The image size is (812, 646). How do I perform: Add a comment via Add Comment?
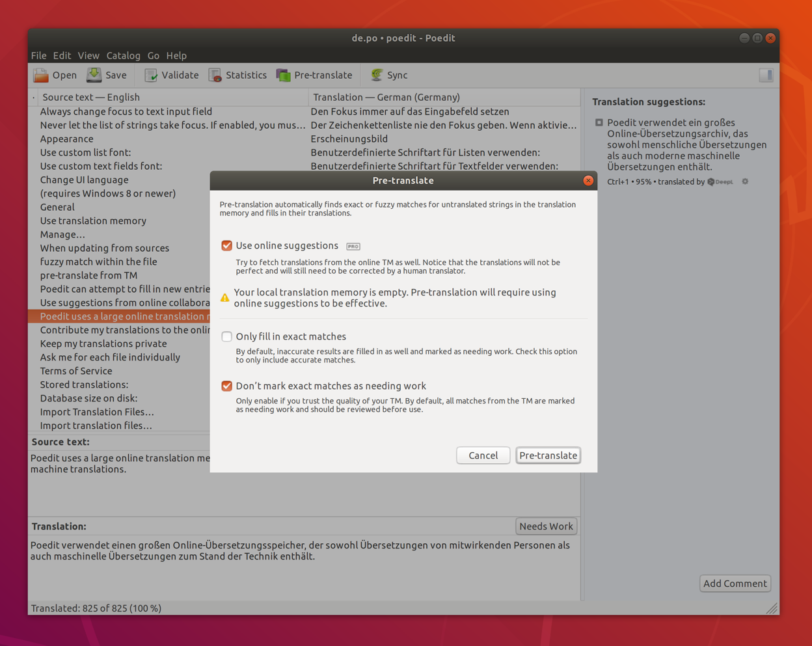(x=735, y=584)
